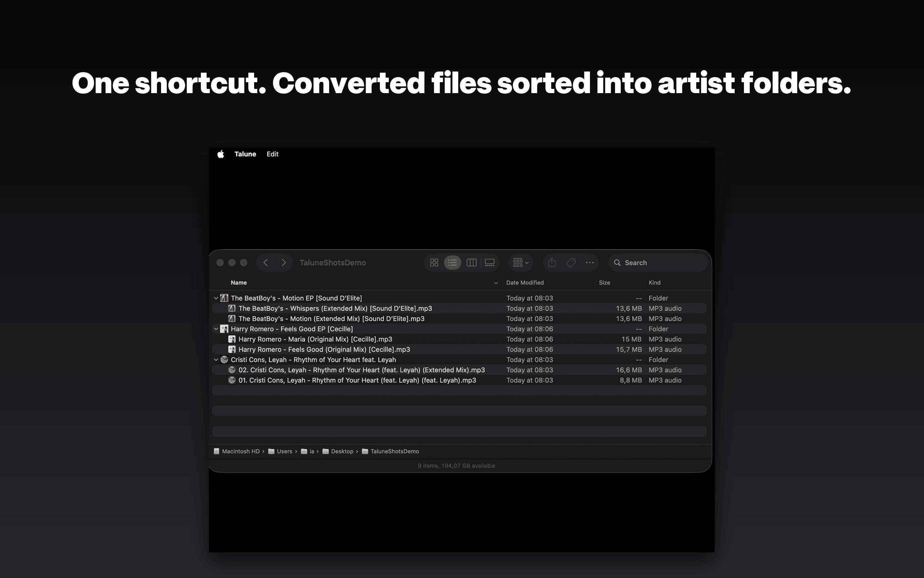The width and height of the screenshot is (924, 578).
Task: Collapse The BeatBoy's Motion EP folder
Action: (216, 298)
